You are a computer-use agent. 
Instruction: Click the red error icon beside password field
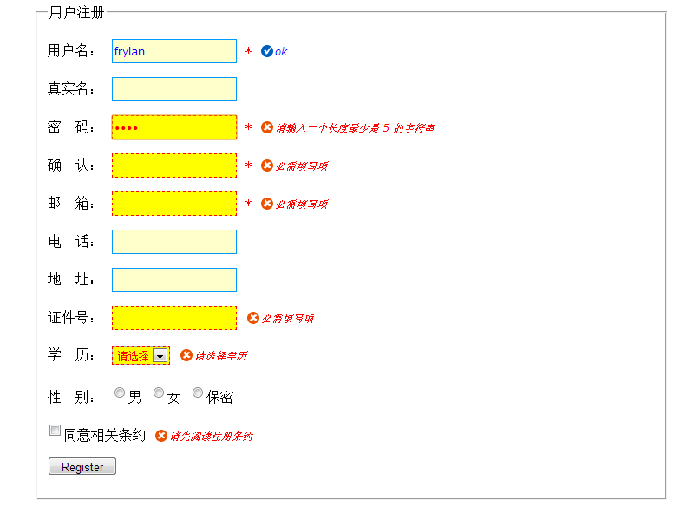coord(267,127)
